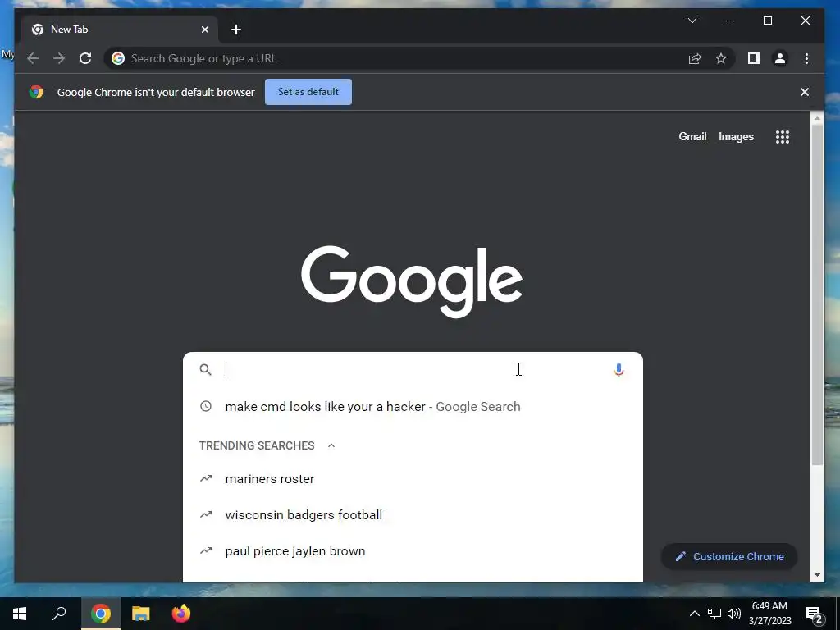This screenshot has width=840, height=630.
Task: Start voice search with the microphone
Action: 619,370
